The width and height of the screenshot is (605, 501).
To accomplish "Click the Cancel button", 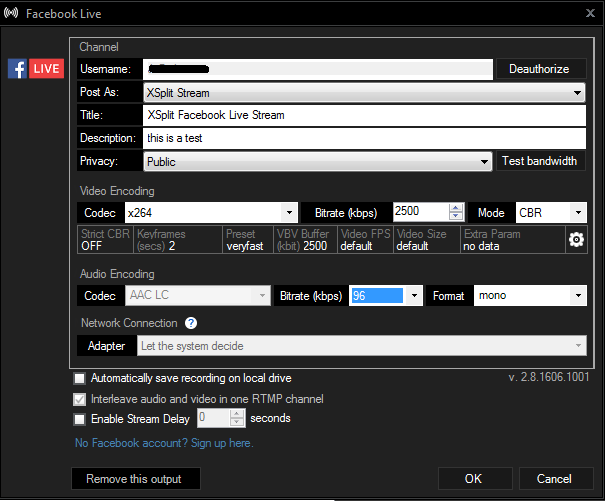I will pos(556,479).
